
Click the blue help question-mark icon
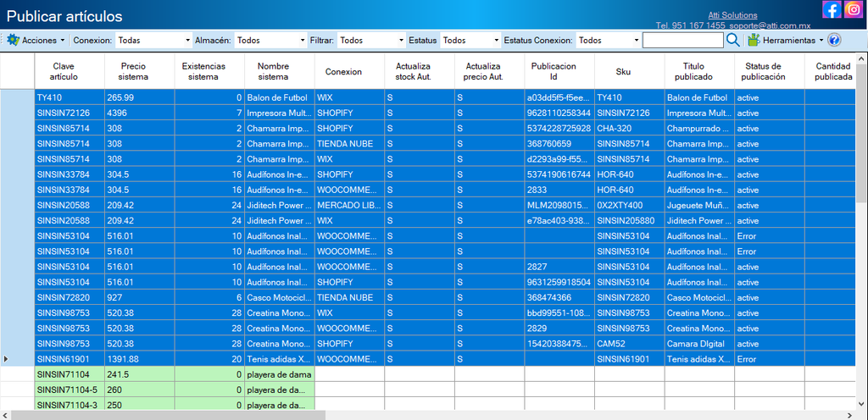point(834,40)
